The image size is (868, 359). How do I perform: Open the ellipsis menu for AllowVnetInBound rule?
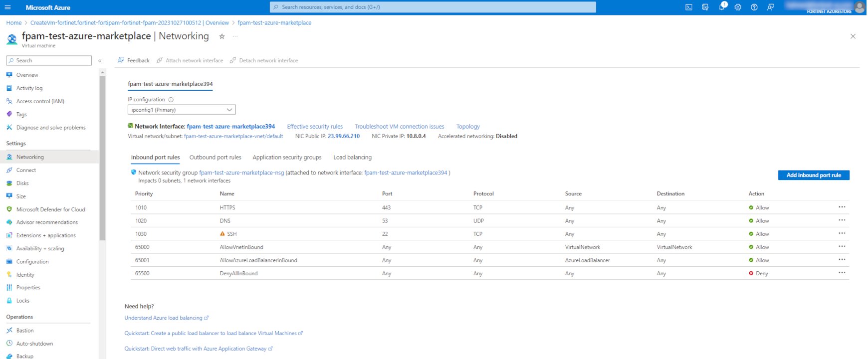click(x=842, y=246)
